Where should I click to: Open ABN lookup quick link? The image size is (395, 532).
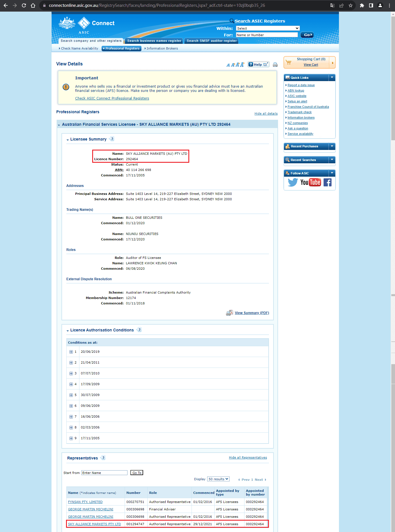(x=296, y=90)
